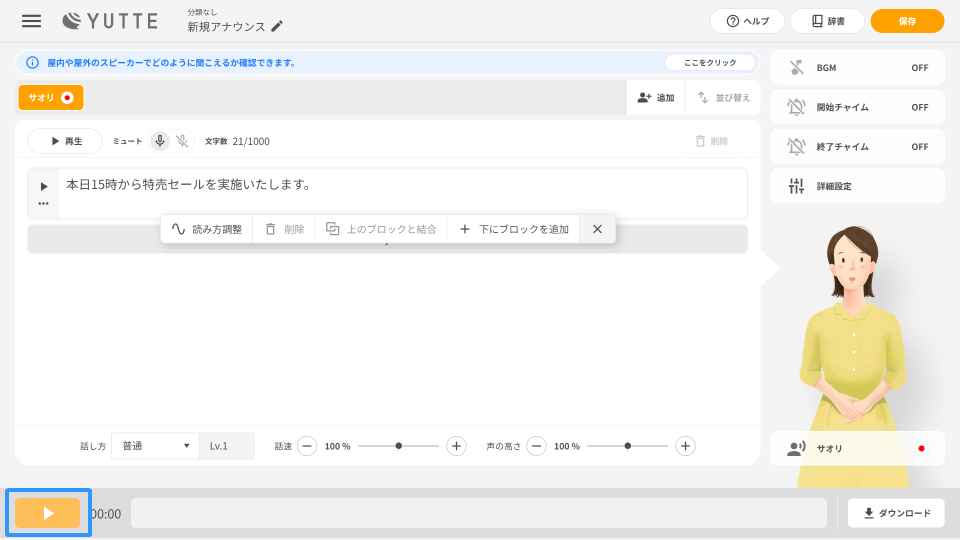Select 読み方調整 from the block menu
Screen dimensions: 960x540
pos(207,229)
